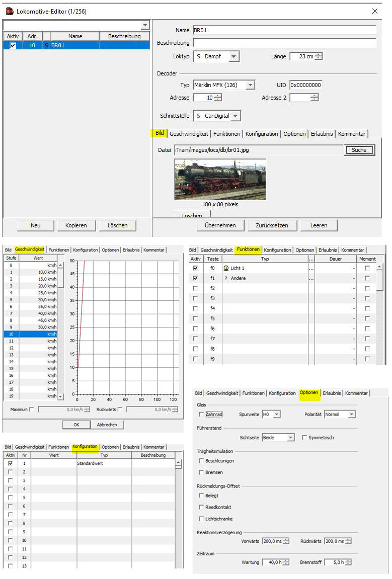The width and height of the screenshot is (392, 579).
Task: Enable the Zahnrad checkbox
Action: (x=202, y=415)
